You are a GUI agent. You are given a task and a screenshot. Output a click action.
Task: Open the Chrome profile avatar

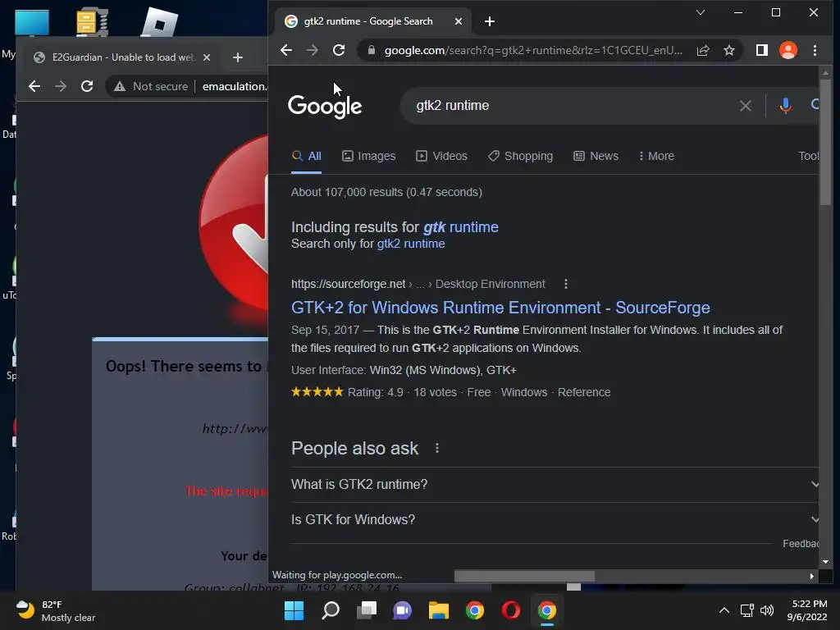[x=788, y=50]
